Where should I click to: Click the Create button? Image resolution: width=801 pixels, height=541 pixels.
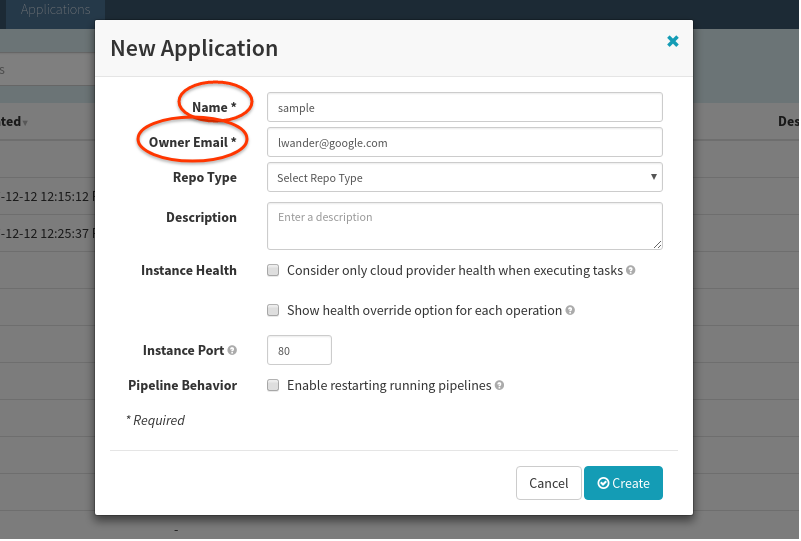[x=623, y=483]
